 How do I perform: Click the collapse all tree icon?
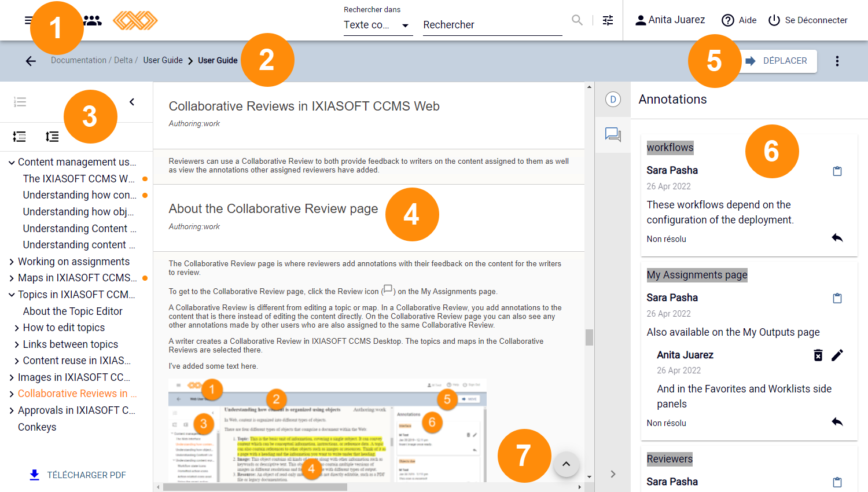[20, 137]
